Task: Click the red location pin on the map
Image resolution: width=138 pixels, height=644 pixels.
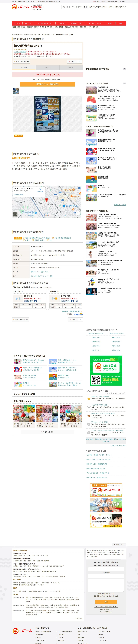Action: coord(46,200)
